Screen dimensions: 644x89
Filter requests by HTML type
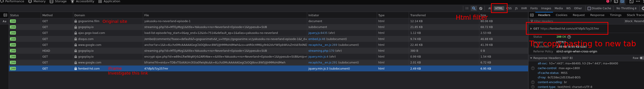pyautogui.click(x=499, y=8)
